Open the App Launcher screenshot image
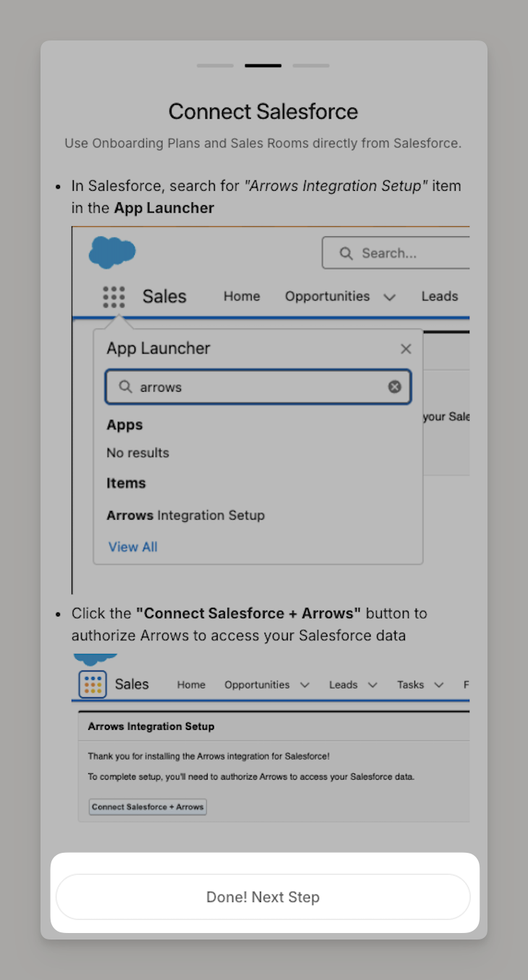 coord(271,410)
